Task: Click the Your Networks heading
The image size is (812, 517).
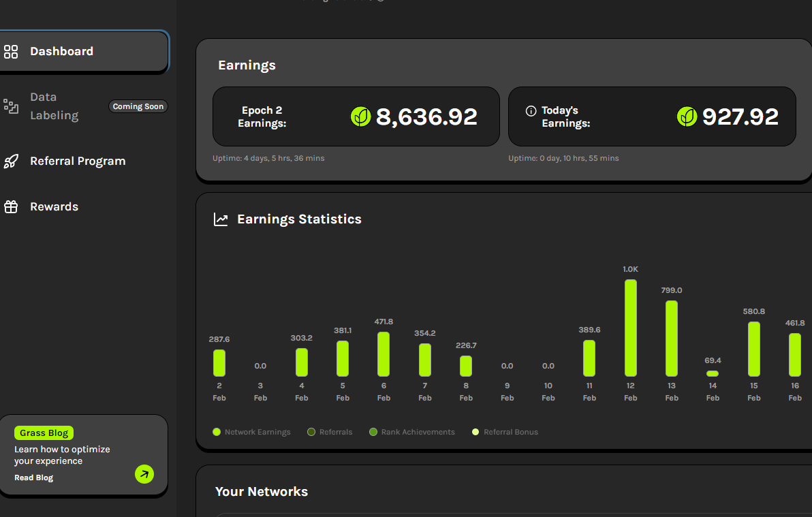Action: [261, 492]
